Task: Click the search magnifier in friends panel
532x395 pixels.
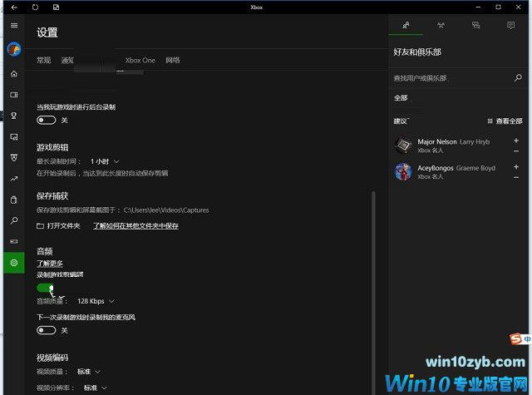Action: click(518, 77)
